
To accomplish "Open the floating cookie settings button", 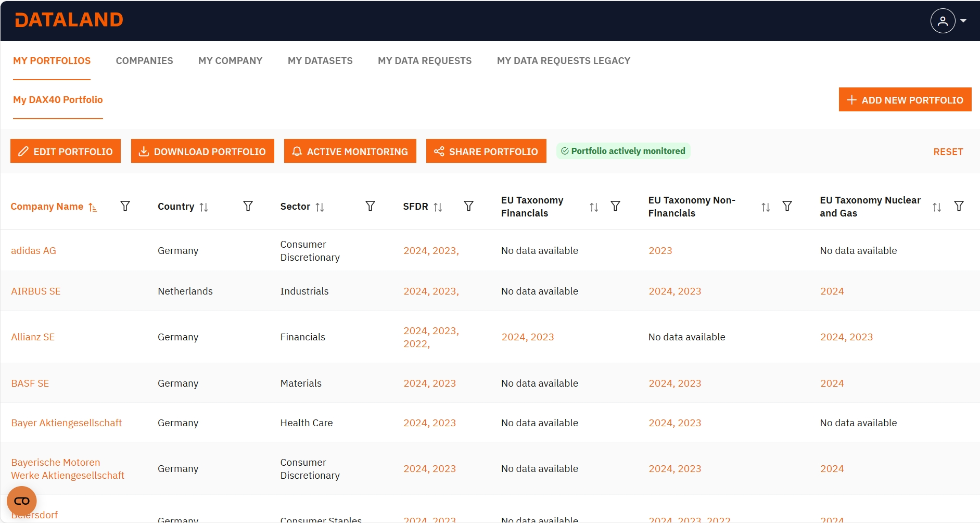I will point(22,501).
